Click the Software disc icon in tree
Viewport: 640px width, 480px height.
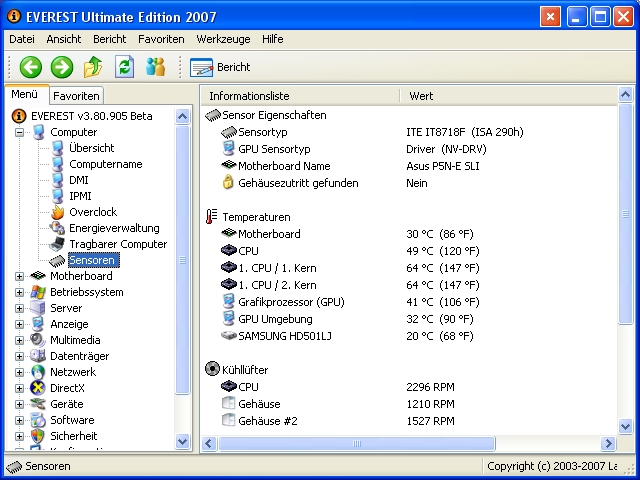click(x=38, y=420)
